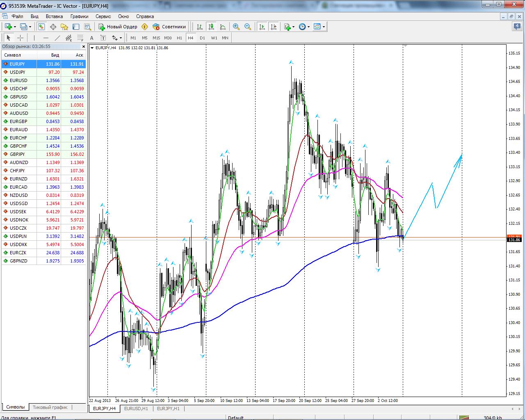The height and width of the screenshot is (420, 525).
Task: Click the zoom in magnifier icon
Action: click(x=236, y=27)
